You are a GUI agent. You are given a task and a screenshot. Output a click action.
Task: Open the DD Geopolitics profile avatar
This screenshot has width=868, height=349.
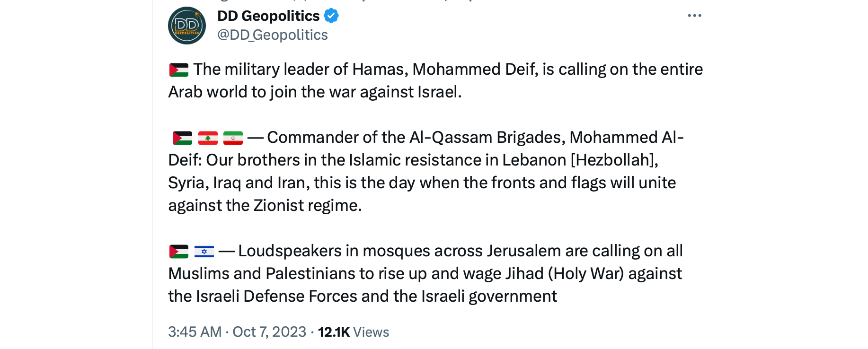tap(186, 26)
